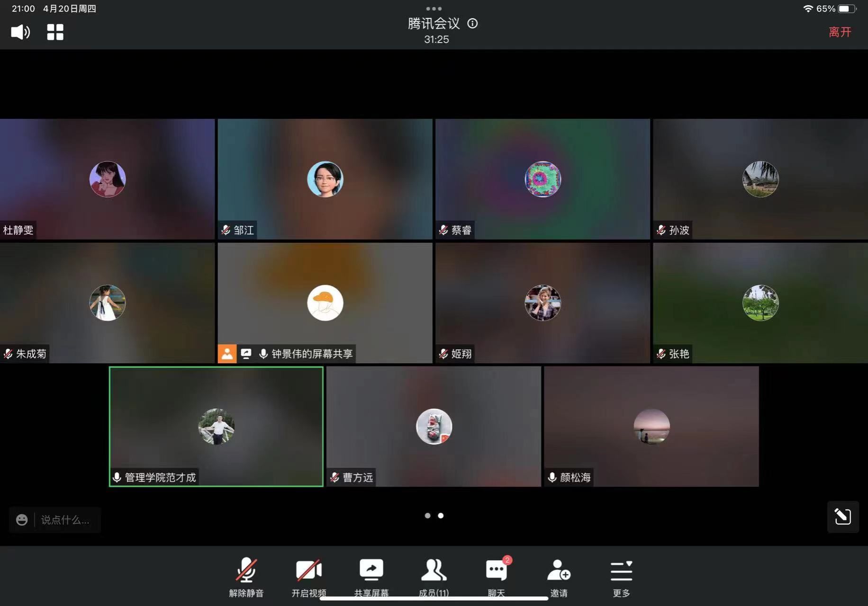Select 钟景伟's screen sharing tile
The image size is (868, 606).
(x=325, y=303)
